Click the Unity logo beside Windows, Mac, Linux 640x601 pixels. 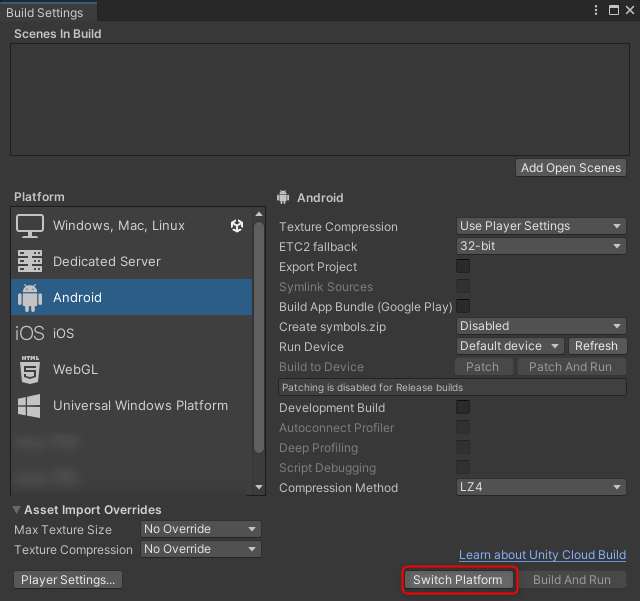[x=237, y=225]
